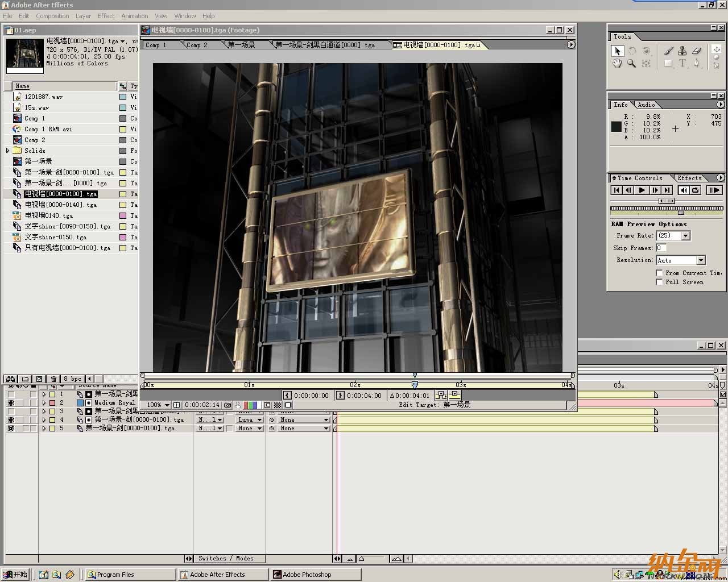Select the Hand tool
The image size is (728, 582).
click(x=617, y=64)
